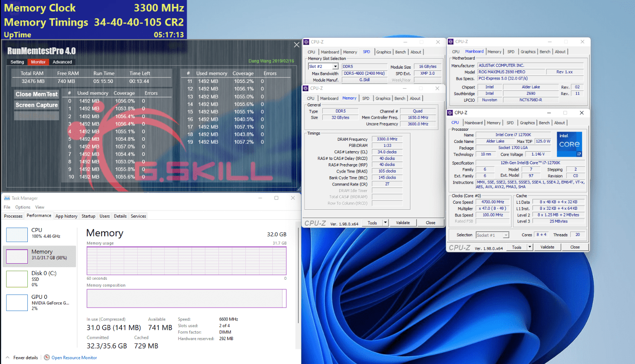Open the Graphics tab in the CPU-Z CPU window
635x364 pixels.
(x=527, y=123)
